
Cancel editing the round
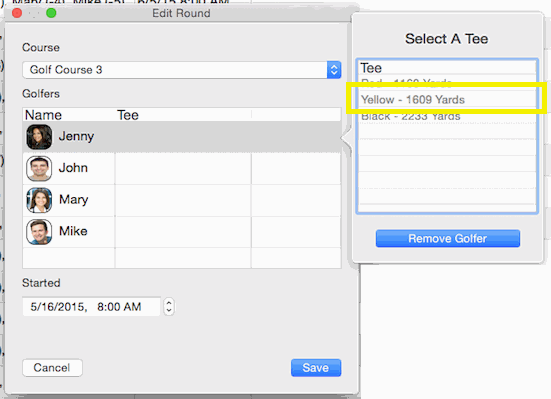coord(52,368)
